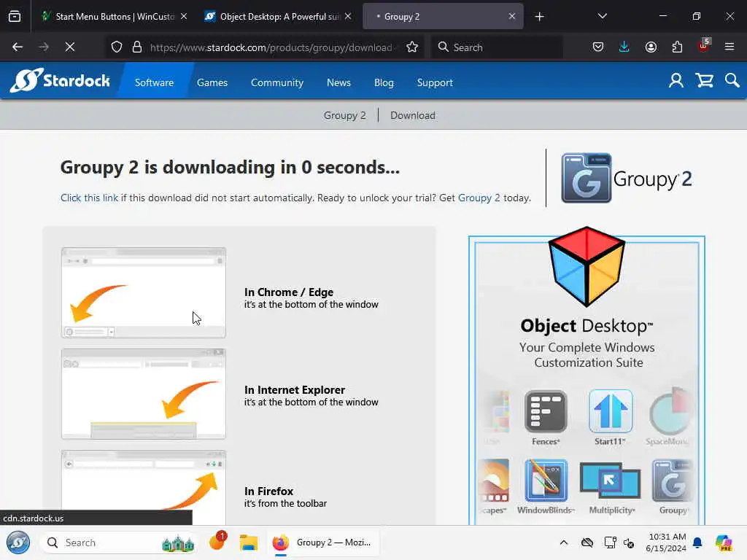747x560 pixels.
Task: Open the Firefox View icon
Action: tap(15, 16)
